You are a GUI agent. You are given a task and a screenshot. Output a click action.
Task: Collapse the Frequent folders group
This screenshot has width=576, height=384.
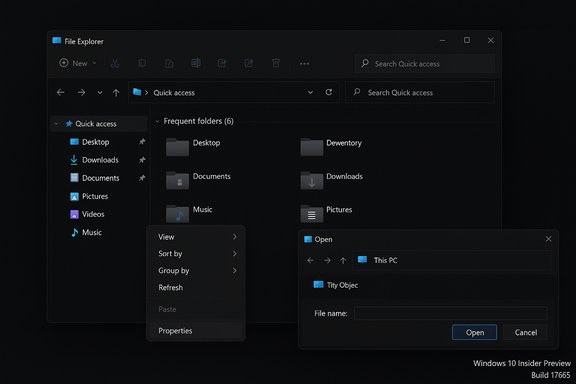coord(157,121)
